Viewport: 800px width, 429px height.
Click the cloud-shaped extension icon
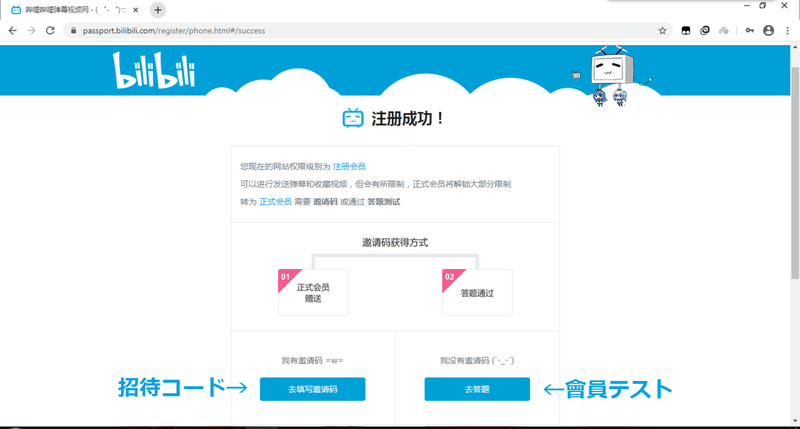(723, 31)
